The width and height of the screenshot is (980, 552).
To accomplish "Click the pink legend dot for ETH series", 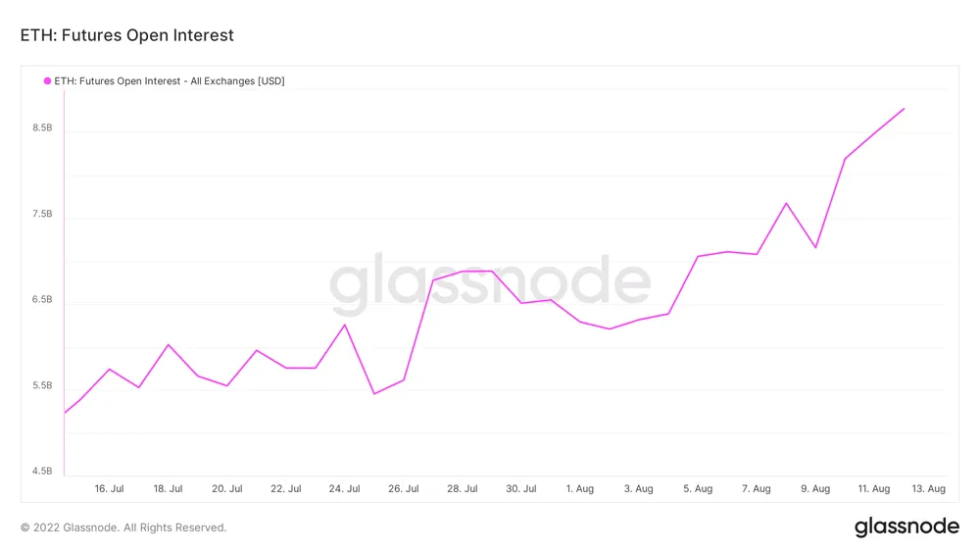I will pos(47,81).
